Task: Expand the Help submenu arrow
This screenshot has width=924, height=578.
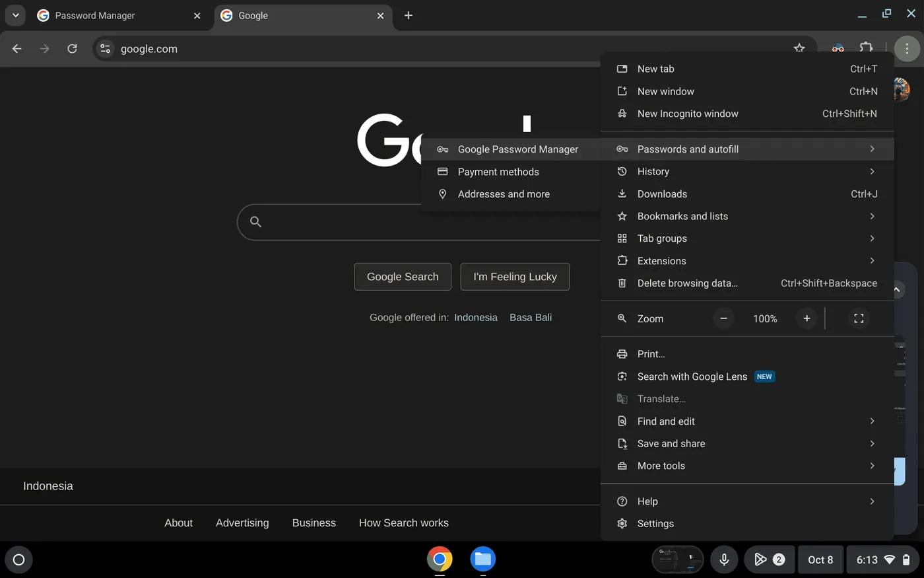Action: point(872,501)
